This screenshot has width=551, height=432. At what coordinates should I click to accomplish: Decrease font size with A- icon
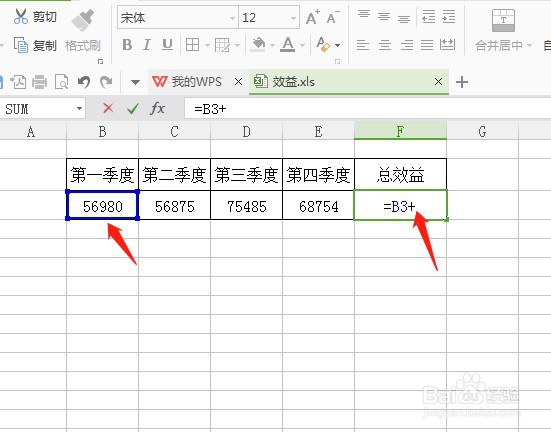tap(333, 17)
